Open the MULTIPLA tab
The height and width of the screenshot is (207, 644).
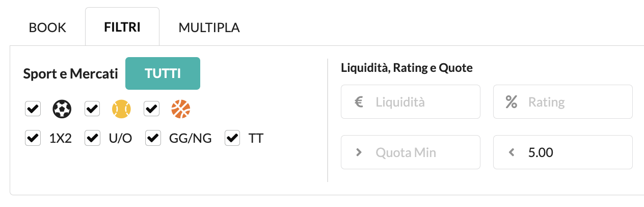pos(209,28)
